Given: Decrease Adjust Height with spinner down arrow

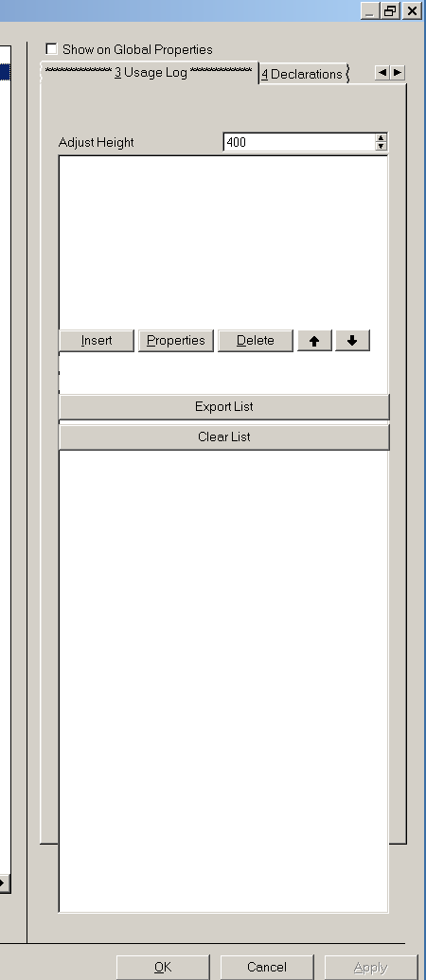Looking at the screenshot, I should click(381, 147).
